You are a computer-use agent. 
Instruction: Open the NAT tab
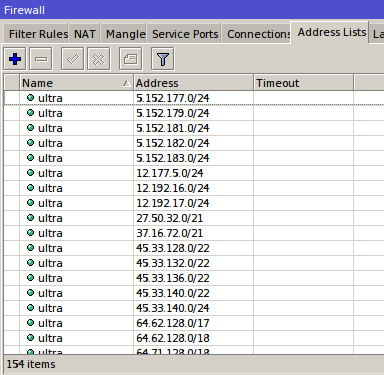[x=84, y=34]
